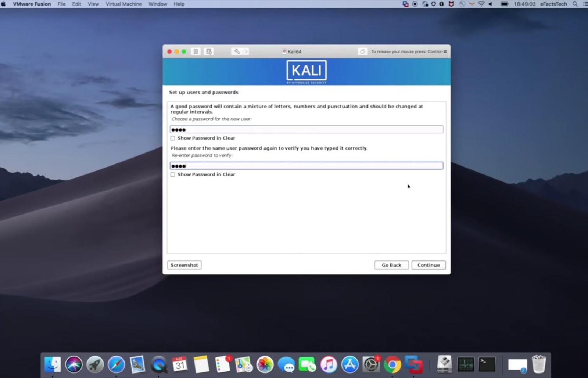Click Continue to proceed with installation
Image resolution: width=588 pixels, height=378 pixels.
pyautogui.click(x=429, y=265)
